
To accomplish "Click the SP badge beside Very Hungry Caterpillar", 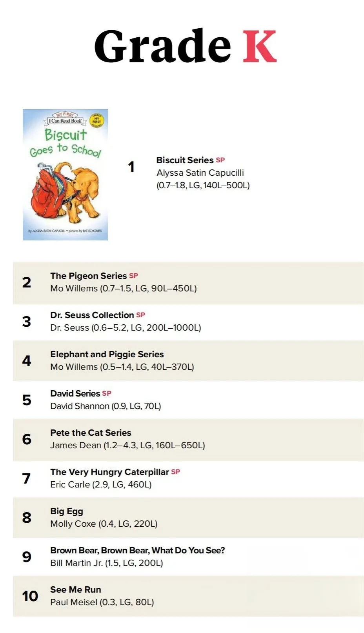I will click(x=176, y=472).
